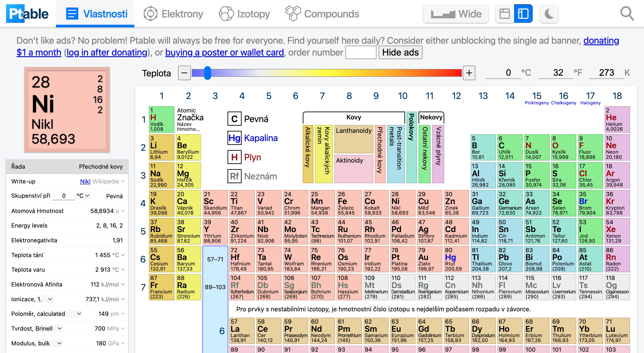644x353 pixels.
Task: Switch to top panel layout icon
Action: point(504,14)
